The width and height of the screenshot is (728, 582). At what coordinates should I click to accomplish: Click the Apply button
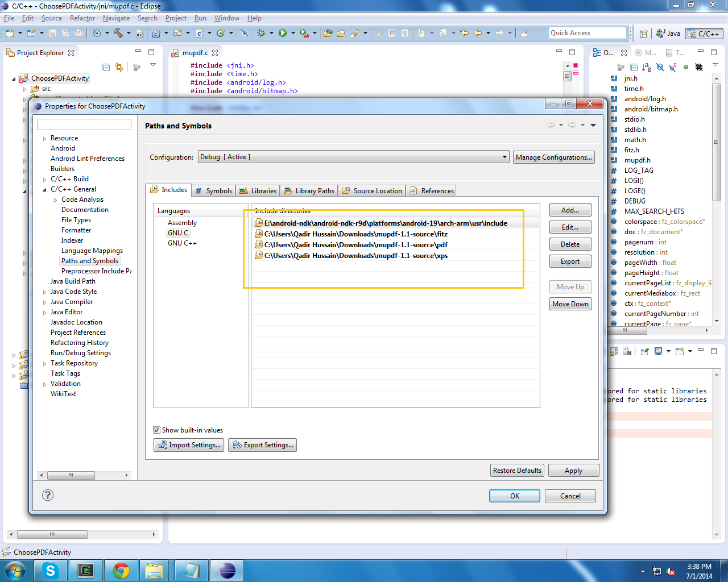[573, 471]
